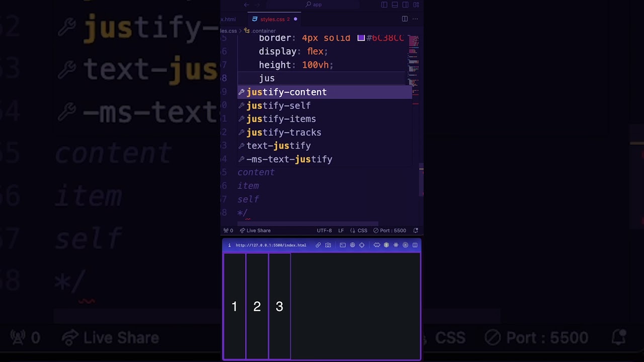Choose -ms-text-justify from the suggestions
The width and height of the screenshot is (644, 362).
325,159
